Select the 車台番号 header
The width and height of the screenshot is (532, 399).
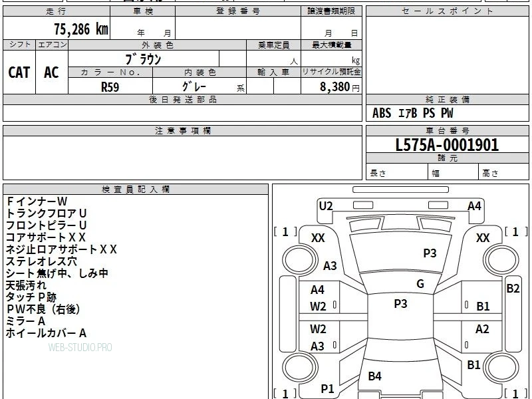[x=447, y=130]
